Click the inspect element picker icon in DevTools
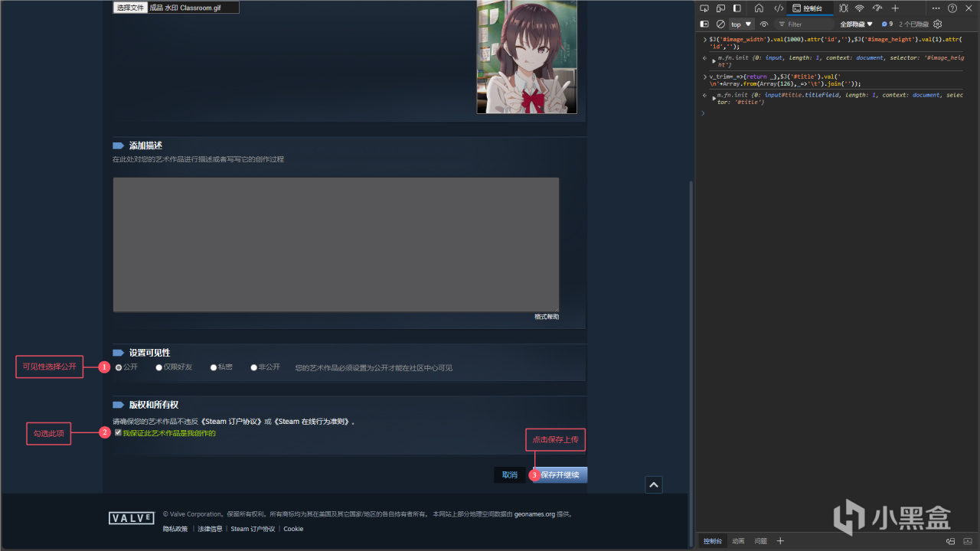This screenshot has width=980, height=551. coord(704,8)
